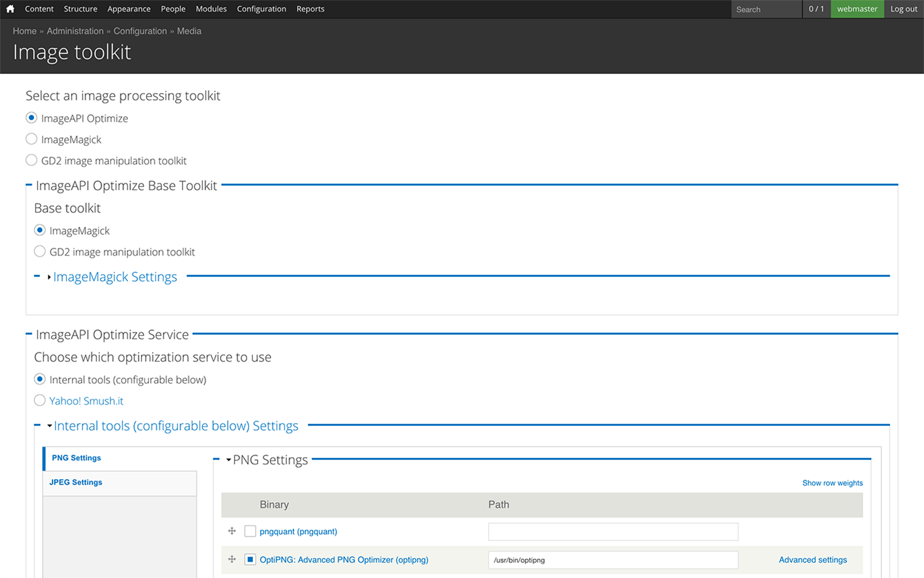Select top-level GD2 image manipulation toolkit radio
The width and height of the screenshot is (924, 578).
click(32, 160)
